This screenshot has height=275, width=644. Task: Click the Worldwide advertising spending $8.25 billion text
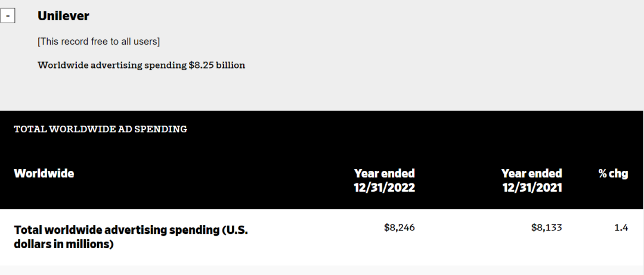pos(141,65)
